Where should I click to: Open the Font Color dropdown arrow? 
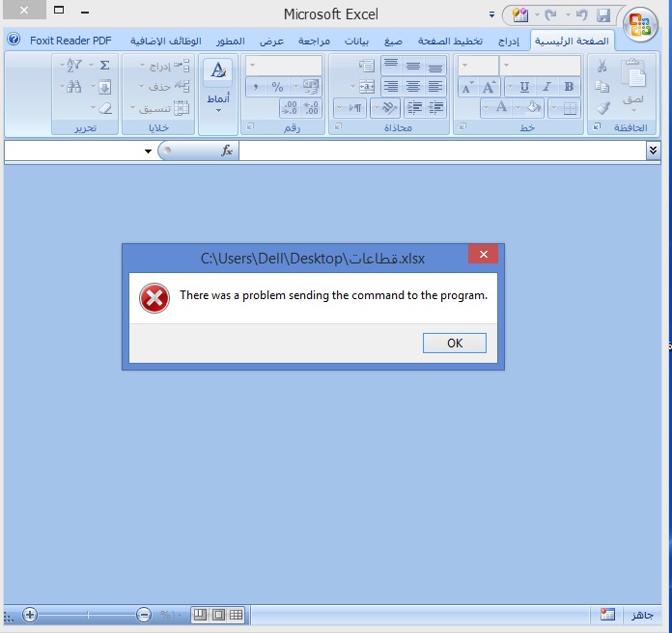point(486,108)
